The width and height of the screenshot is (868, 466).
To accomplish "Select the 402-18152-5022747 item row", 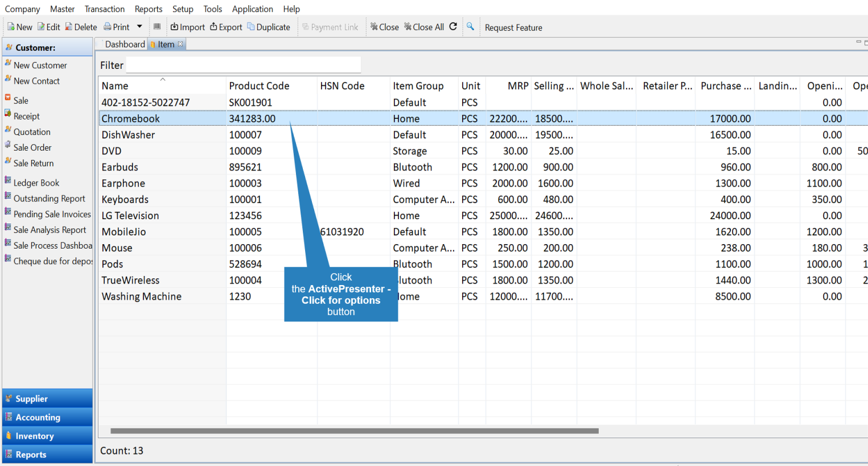I will pyautogui.click(x=483, y=102).
